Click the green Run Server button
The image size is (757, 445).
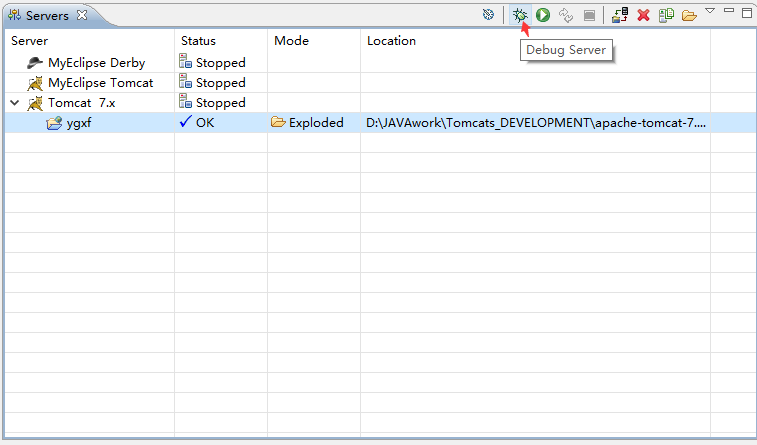click(x=543, y=15)
